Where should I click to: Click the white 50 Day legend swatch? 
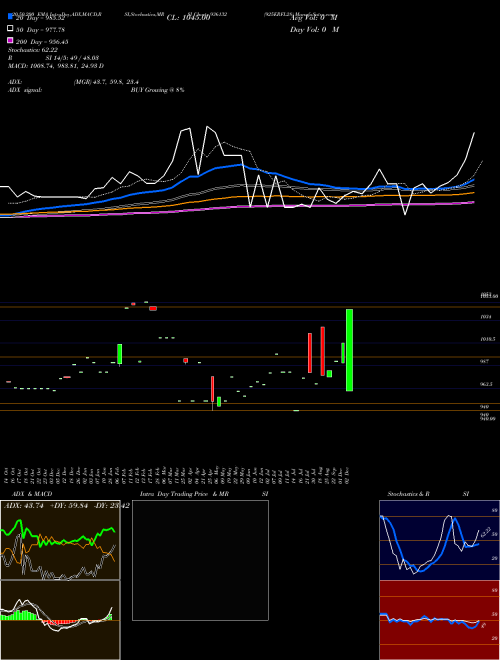(10, 29)
